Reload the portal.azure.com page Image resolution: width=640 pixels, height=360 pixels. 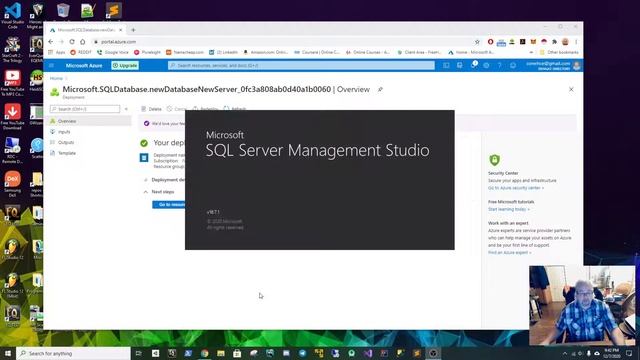click(x=72, y=42)
